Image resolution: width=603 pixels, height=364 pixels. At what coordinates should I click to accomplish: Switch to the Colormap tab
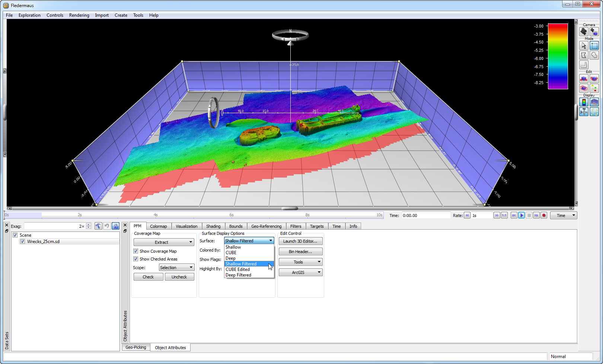(x=158, y=226)
